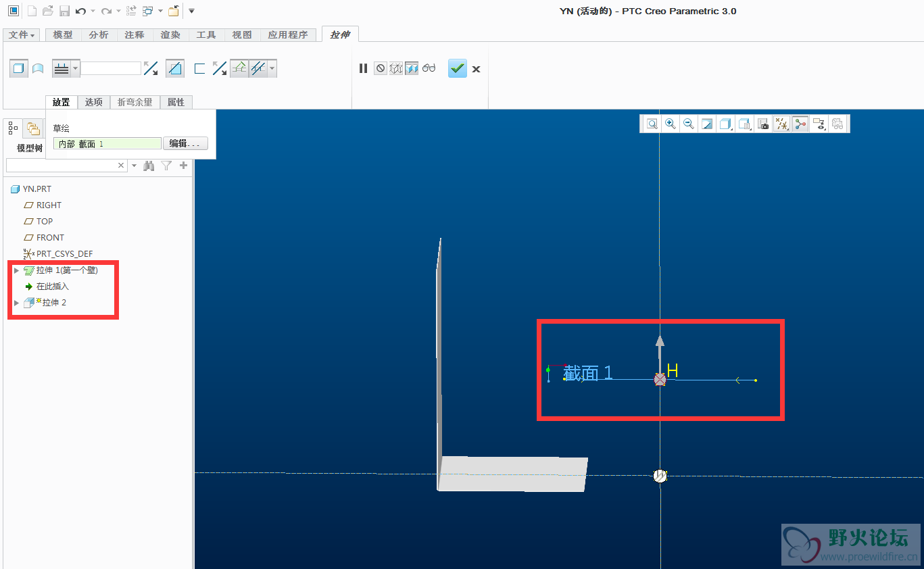Switch to the 渲染 ribbon tab
This screenshot has width=924, height=569.
click(x=170, y=34)
